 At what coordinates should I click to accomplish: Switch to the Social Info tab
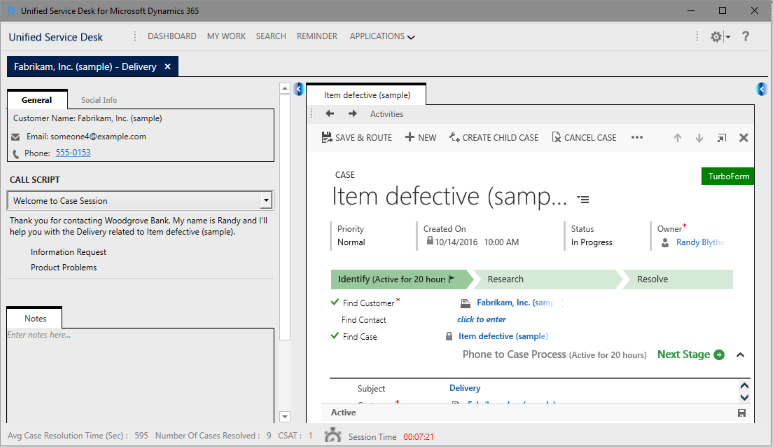(98, 100)
